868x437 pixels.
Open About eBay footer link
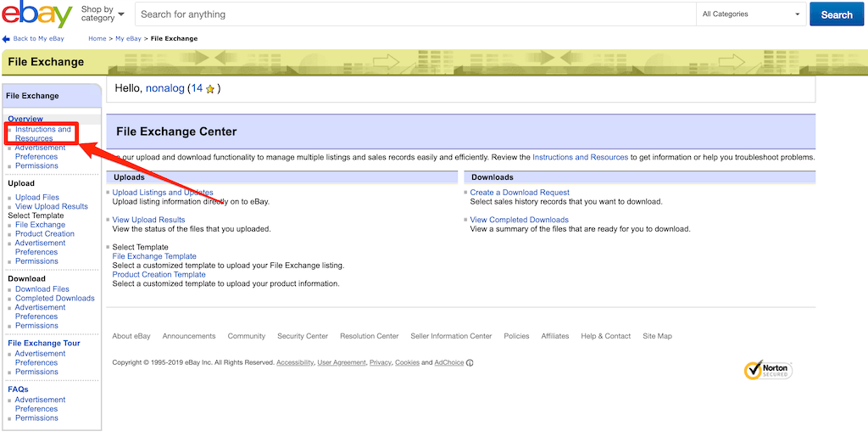(x=131, y=336)
